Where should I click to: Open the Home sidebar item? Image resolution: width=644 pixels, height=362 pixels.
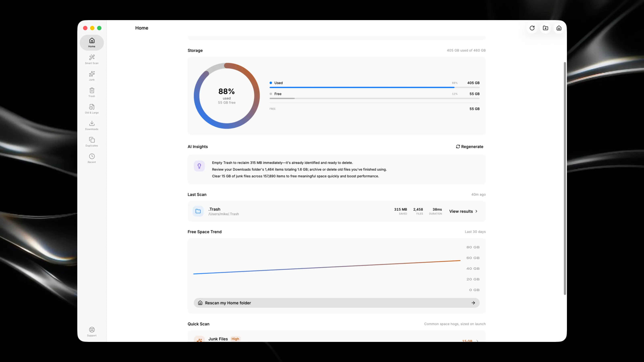point(92,42)
